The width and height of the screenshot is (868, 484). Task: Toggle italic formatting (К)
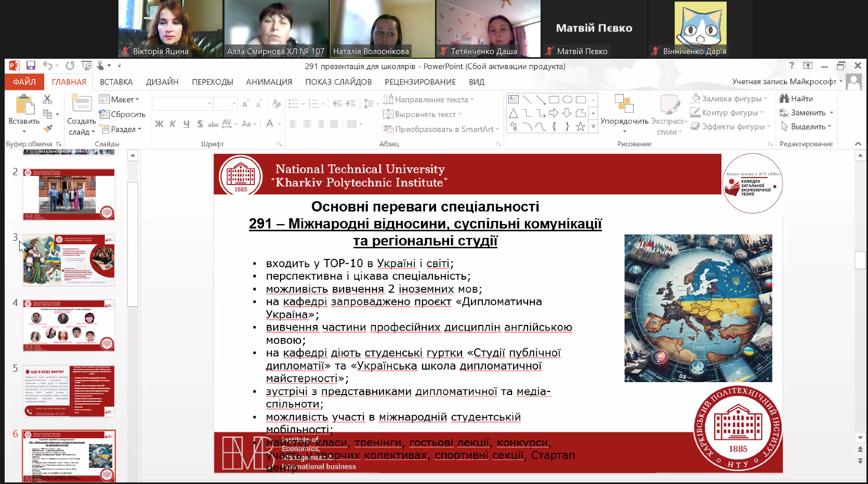coord(173,124)
